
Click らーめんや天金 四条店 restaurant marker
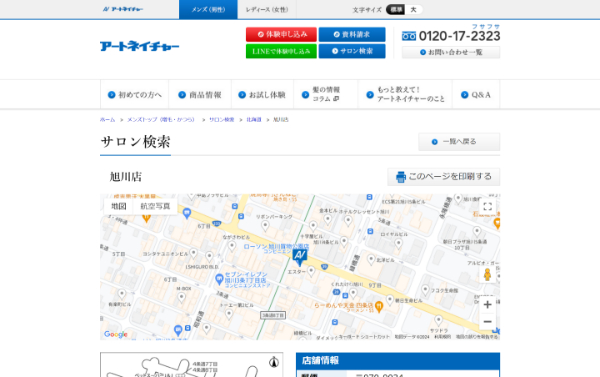379,306
